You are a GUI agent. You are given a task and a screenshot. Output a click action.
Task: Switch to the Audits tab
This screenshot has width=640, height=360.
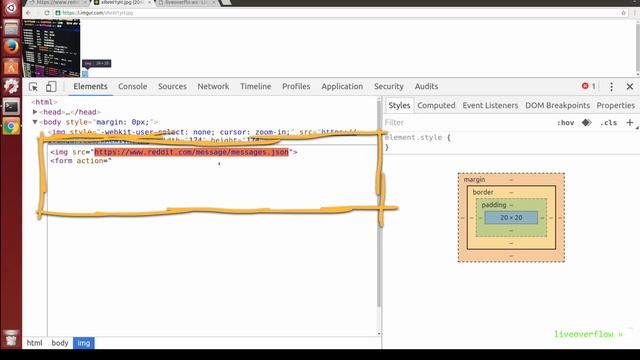[x=427, y=87]
